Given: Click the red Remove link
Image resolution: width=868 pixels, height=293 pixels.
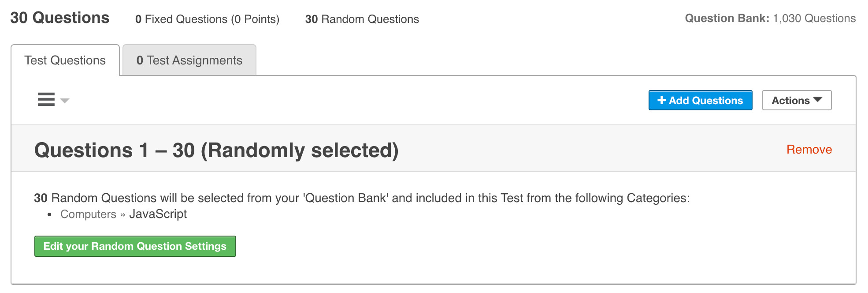Looking at the screenshot, I should (x=809, y=150).
